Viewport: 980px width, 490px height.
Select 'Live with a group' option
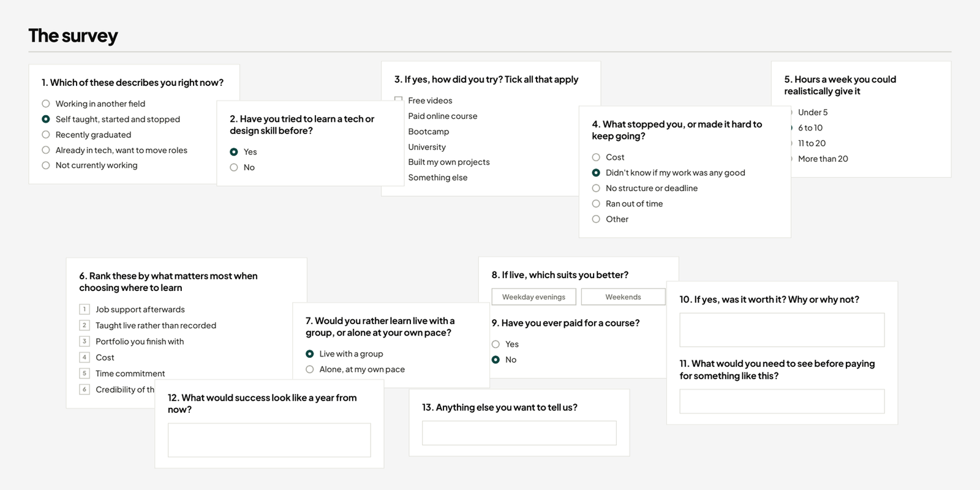(x=309, y=354)
